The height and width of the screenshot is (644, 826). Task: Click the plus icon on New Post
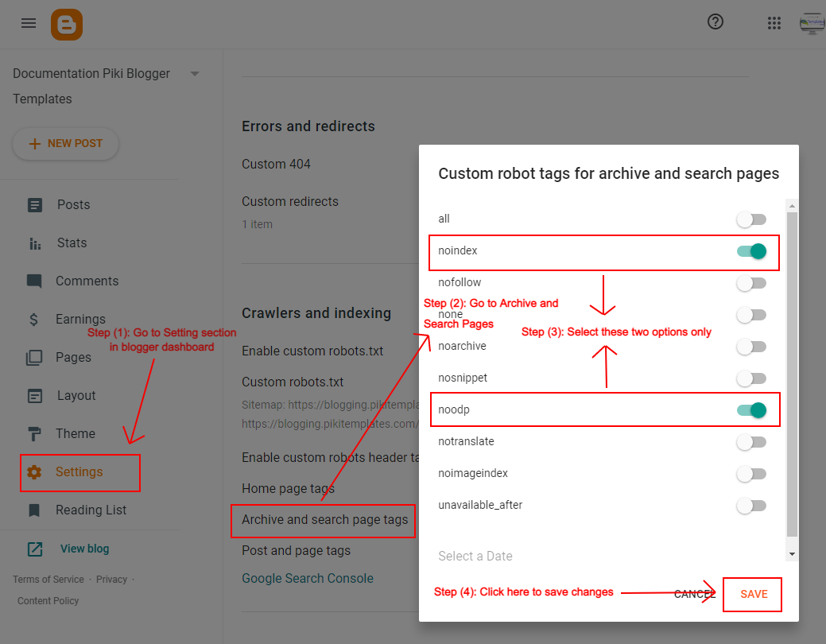tap(35, 144)
